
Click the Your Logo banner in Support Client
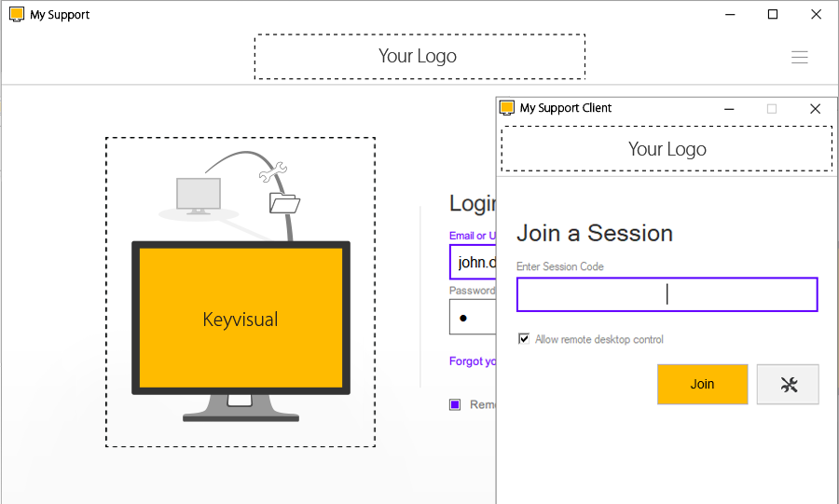(x=667, y=149)
